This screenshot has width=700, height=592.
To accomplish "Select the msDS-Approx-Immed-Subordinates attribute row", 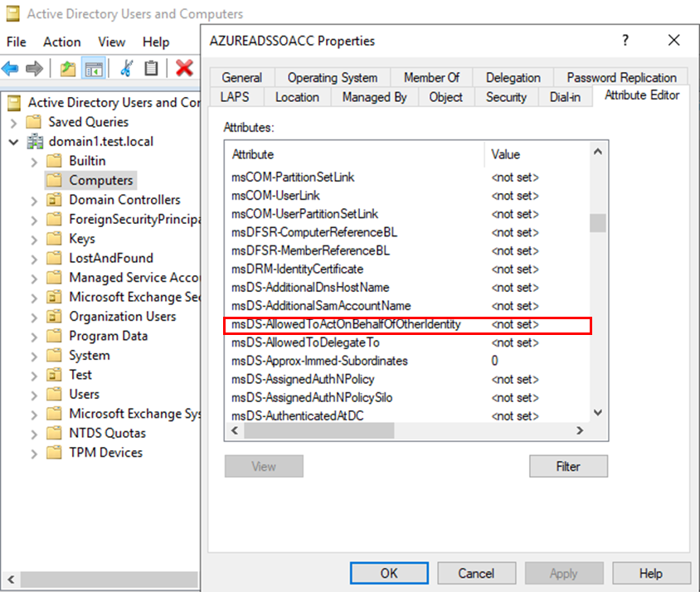I will click(x=407, y=362).
